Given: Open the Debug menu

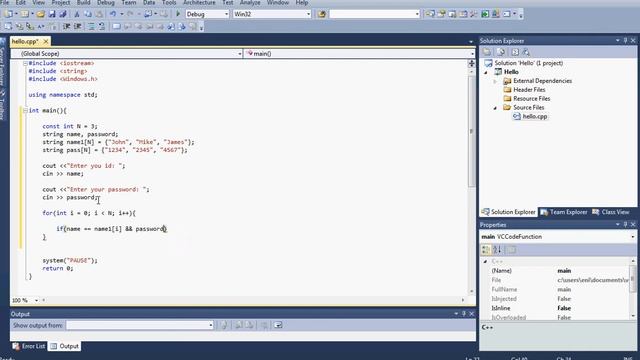Looking at the screenshot, I should (x=106, y=2).
